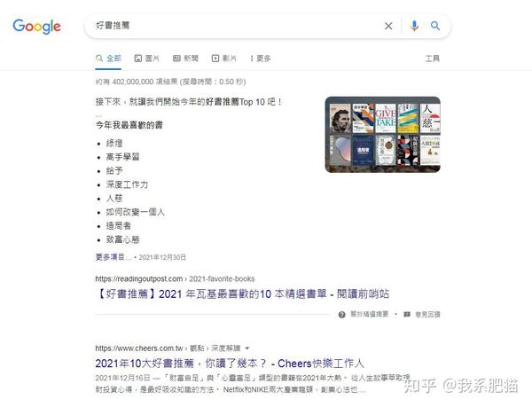Open 2021年瓦基最喜歡的10本精選書單 result
532x407 pixels.
tap(242, 294)
